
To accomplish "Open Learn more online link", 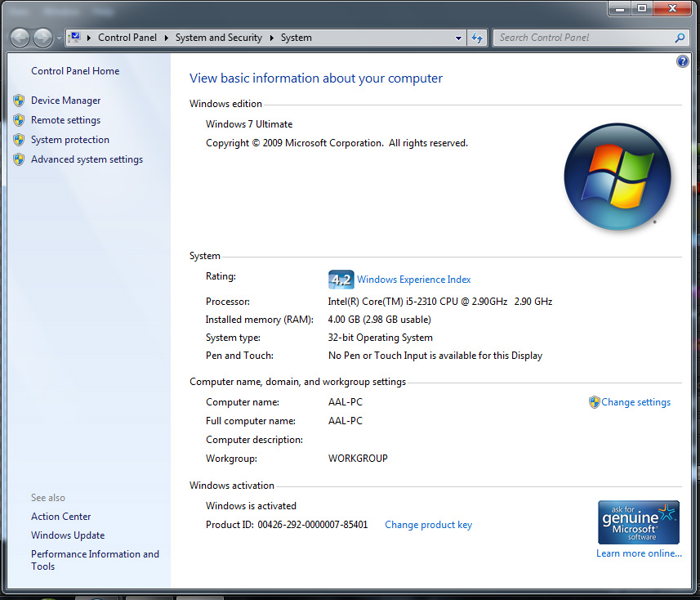I will [639, 553].
